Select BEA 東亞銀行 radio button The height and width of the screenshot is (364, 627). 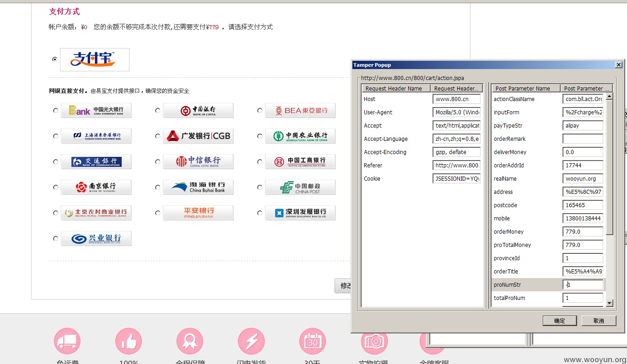coord(259,110)
